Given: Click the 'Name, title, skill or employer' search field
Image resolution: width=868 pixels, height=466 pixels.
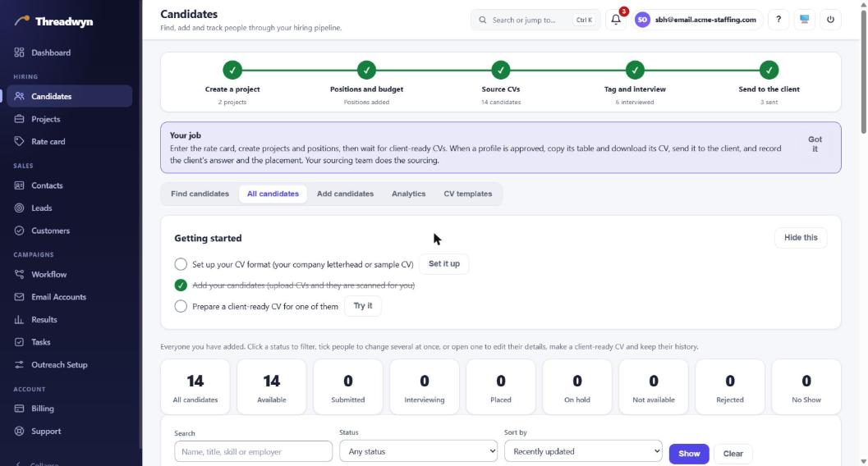Looking at the screenshot, I should click(254, 451).
